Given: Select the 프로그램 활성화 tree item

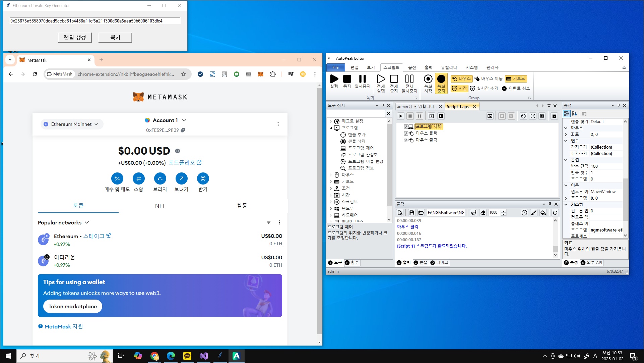Looking at the screenshot, I should pos(363,155).
